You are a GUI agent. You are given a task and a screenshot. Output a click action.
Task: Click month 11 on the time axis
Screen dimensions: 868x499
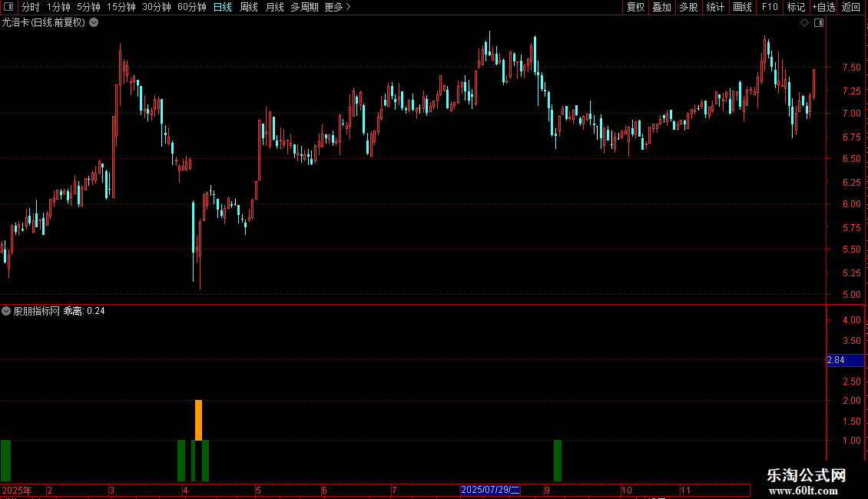685,491
